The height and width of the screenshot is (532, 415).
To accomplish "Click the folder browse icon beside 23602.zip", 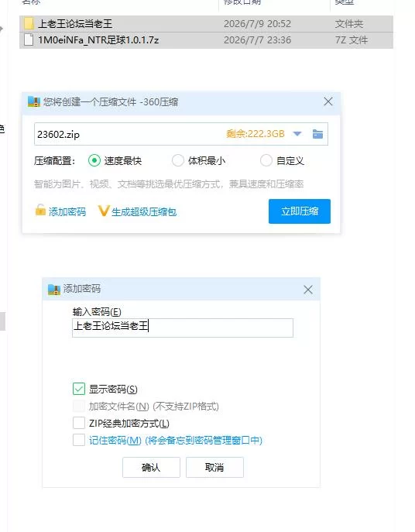I will pyautogui.click(x=317, y=134).
